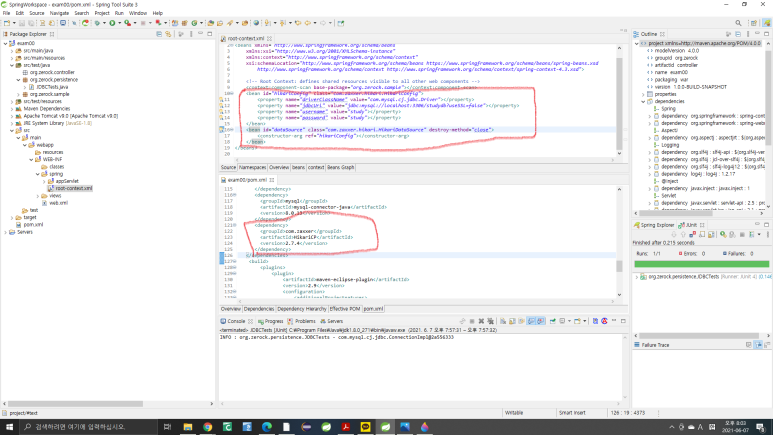Screen dimensions: 773x435
Task: Switch to Beans Graph tab in root-context editor
Action: 340,168
